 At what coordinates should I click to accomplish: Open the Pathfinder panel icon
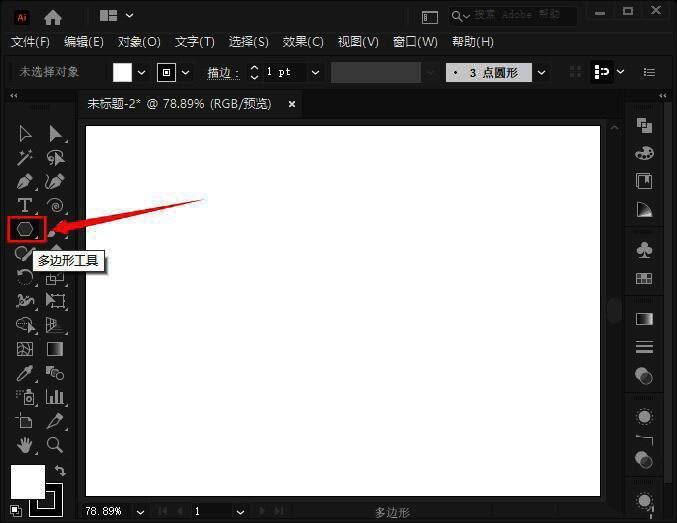point(644,126)
